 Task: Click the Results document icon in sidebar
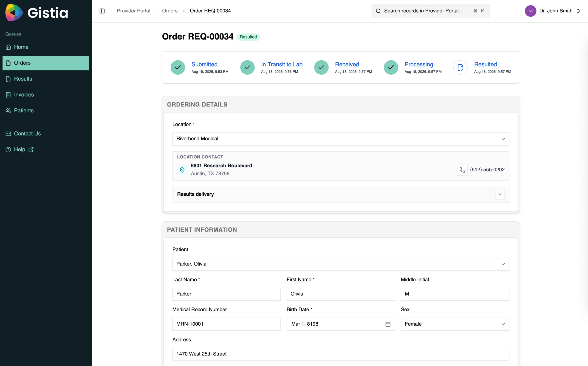(8, 79)
